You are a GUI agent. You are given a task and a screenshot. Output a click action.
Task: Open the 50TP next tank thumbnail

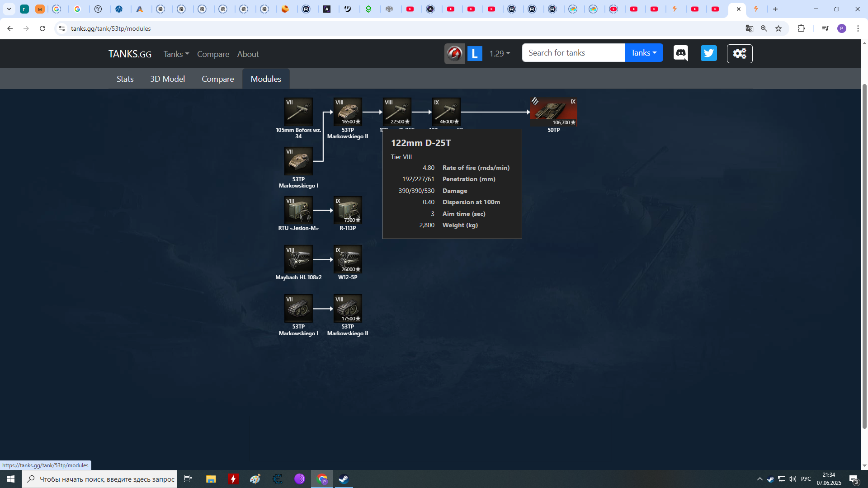click(553, 112)
